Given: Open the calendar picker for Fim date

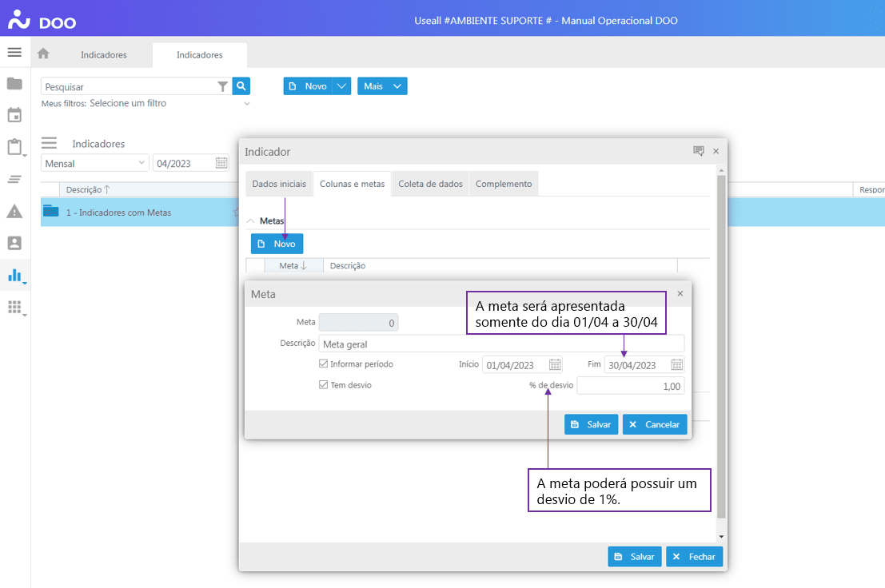Looking at the screenshot, I should (x=676, y=365).
